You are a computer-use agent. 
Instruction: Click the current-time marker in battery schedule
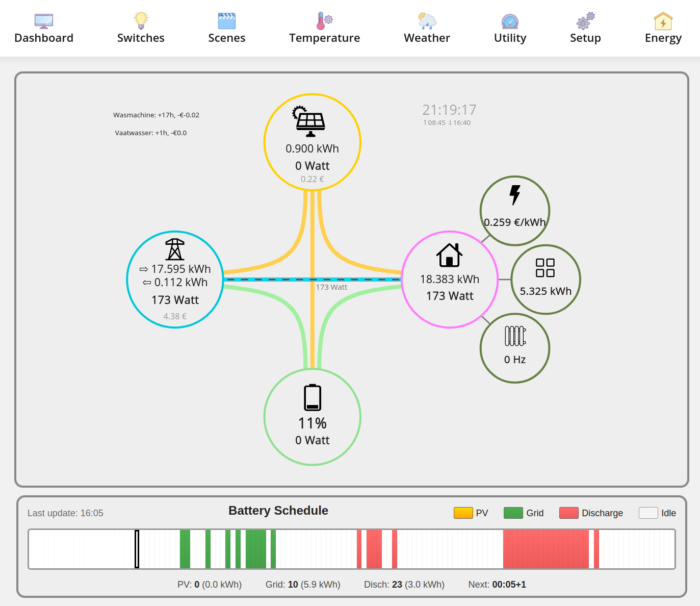137,549
